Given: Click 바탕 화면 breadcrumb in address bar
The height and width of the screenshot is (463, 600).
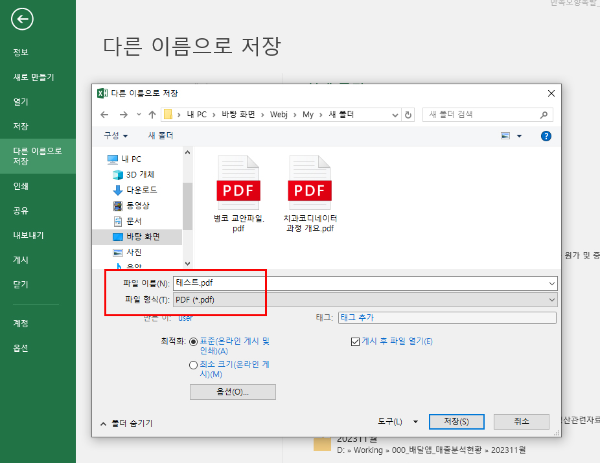Looking at the screenshot, I should pos(238,114).
